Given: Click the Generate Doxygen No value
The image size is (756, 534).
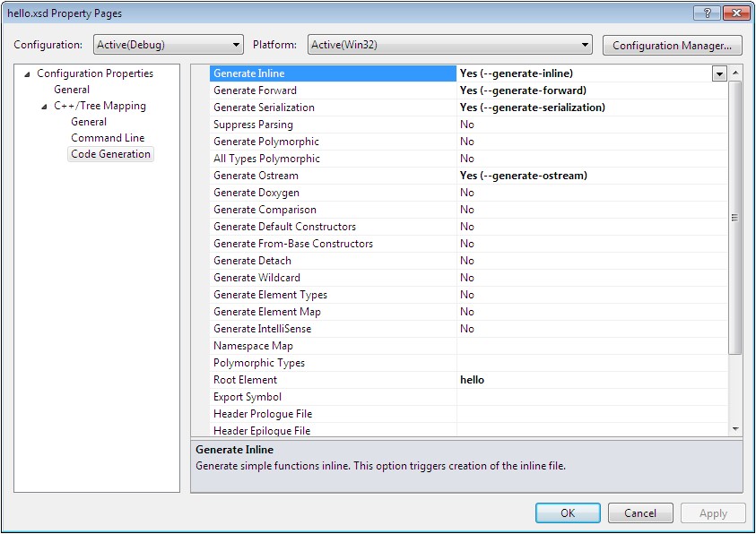Looking at the screenshot, I should [x=467, y=193].
